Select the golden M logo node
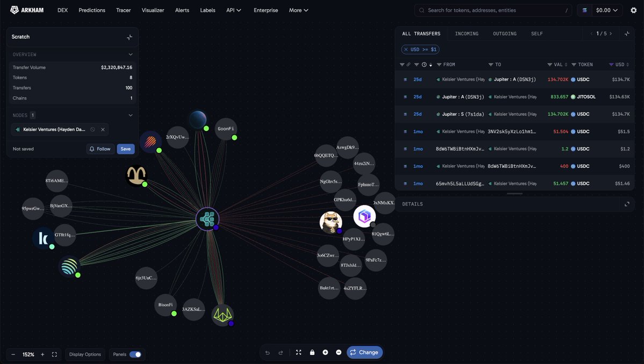 [x=136, y=176]
